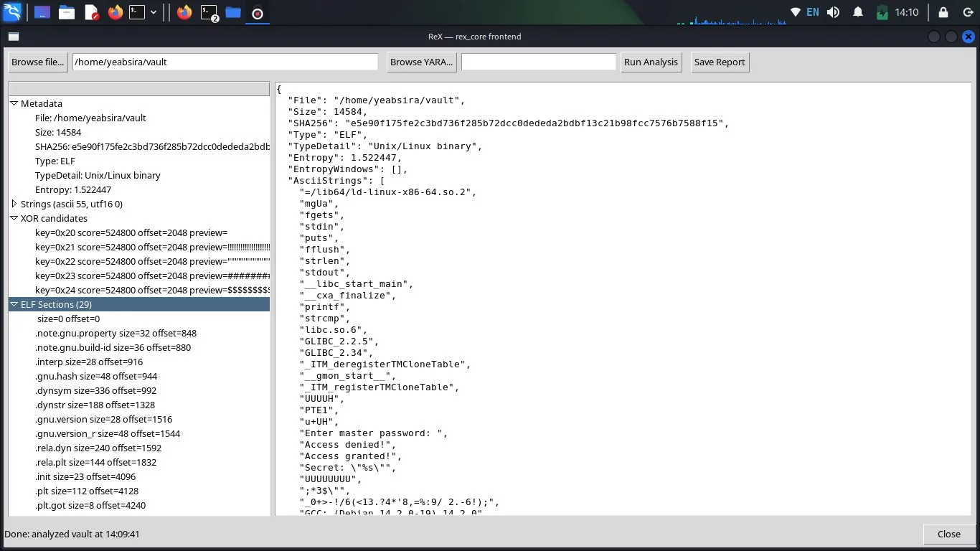Launch Firefox from the panel launcher beside text editor

[x=116, y=12]
